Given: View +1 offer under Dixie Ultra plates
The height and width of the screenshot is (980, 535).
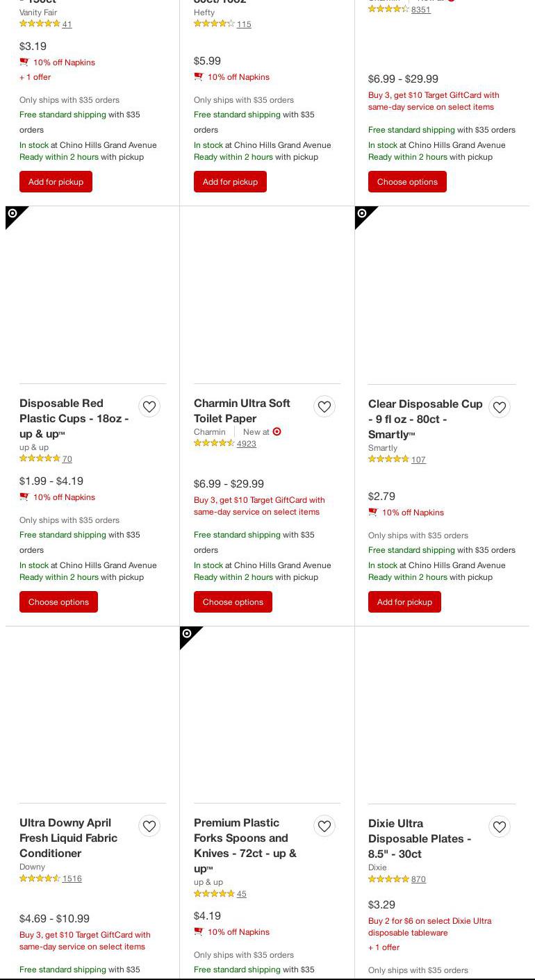Looking at the screenshot, I should (x=384, y=947).
